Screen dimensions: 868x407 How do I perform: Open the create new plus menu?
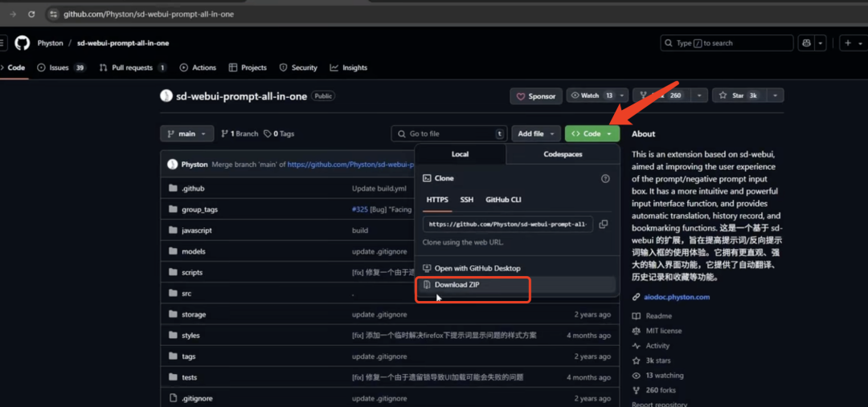[x=854, y=43]
